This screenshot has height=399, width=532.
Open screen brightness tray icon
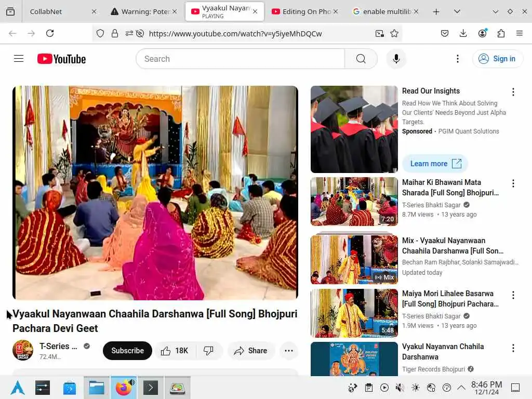[416, 388]
